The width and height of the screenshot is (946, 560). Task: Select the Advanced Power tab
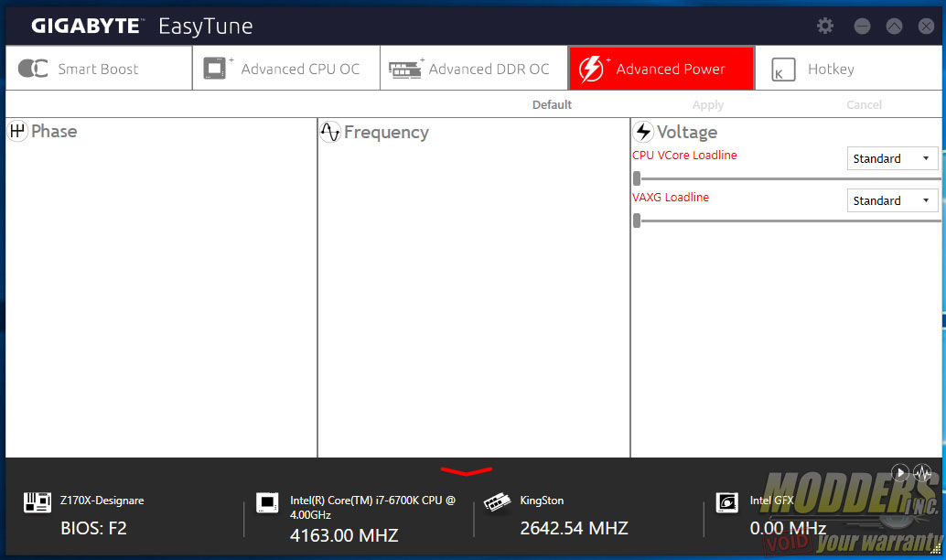(x=661, y=69)
